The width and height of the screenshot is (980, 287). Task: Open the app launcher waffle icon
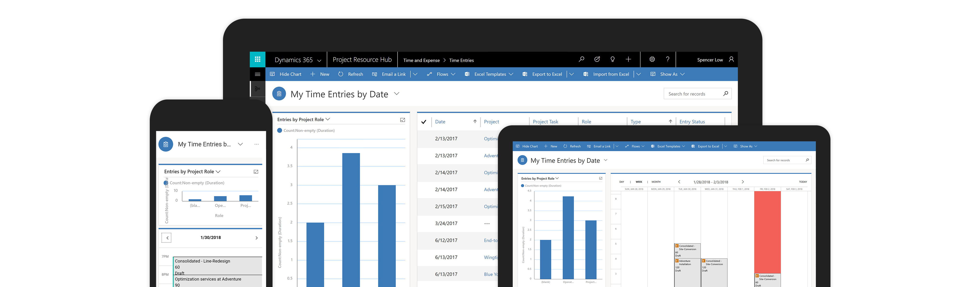pos(257,59)
